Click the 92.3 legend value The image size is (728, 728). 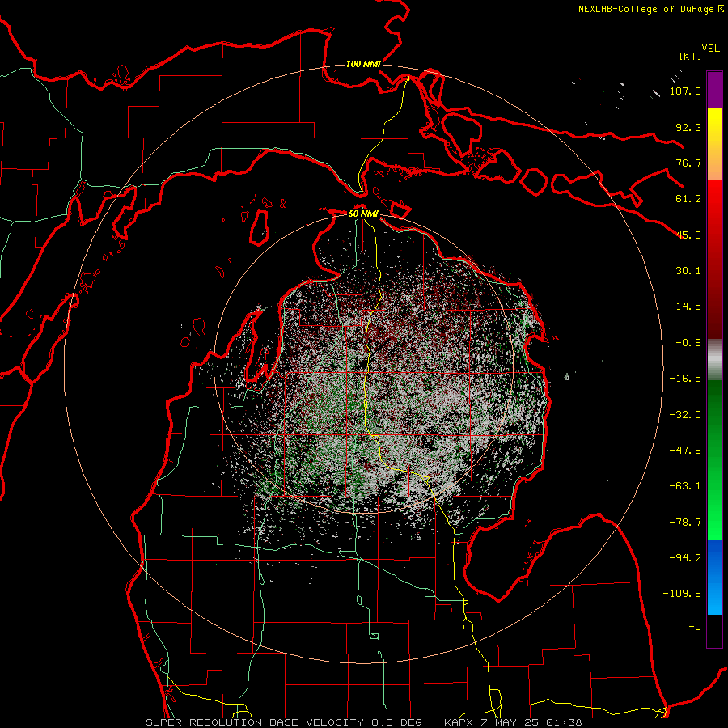[688, 127]
